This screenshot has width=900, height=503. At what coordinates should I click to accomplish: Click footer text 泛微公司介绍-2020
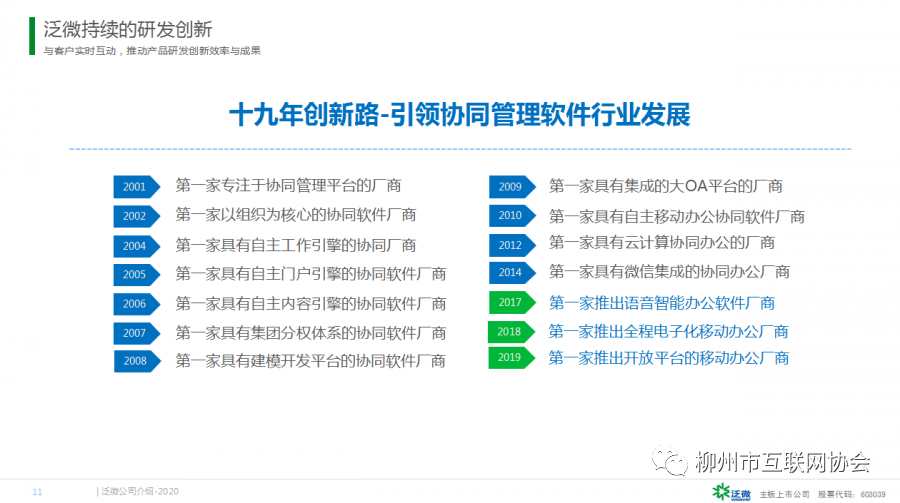tap(140, 492)
